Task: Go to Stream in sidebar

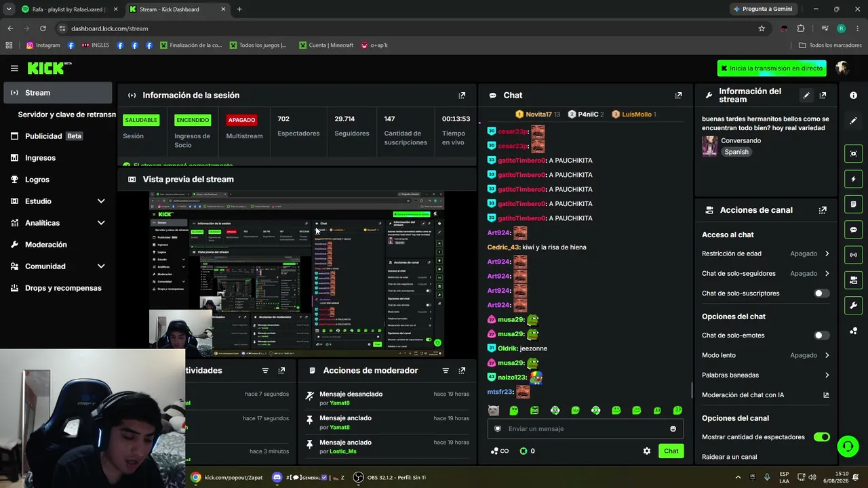Action: click(x=58, y=93)
